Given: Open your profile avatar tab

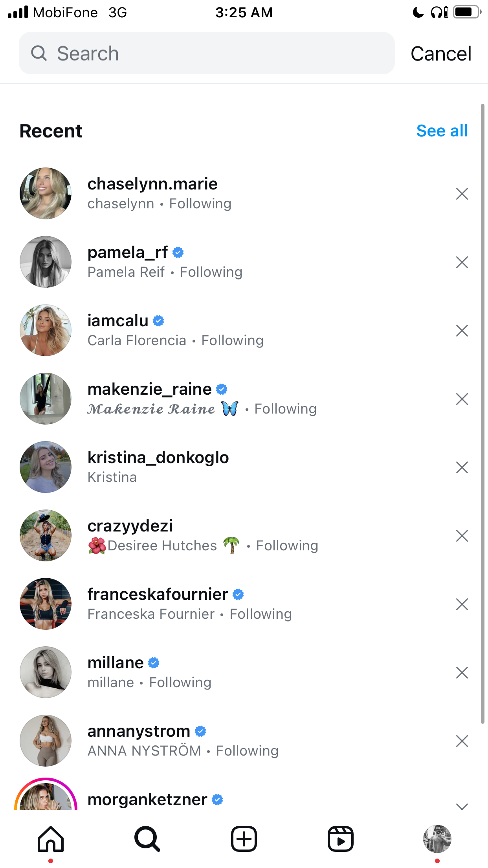Looking at the screenshot, I should [437, 839].
